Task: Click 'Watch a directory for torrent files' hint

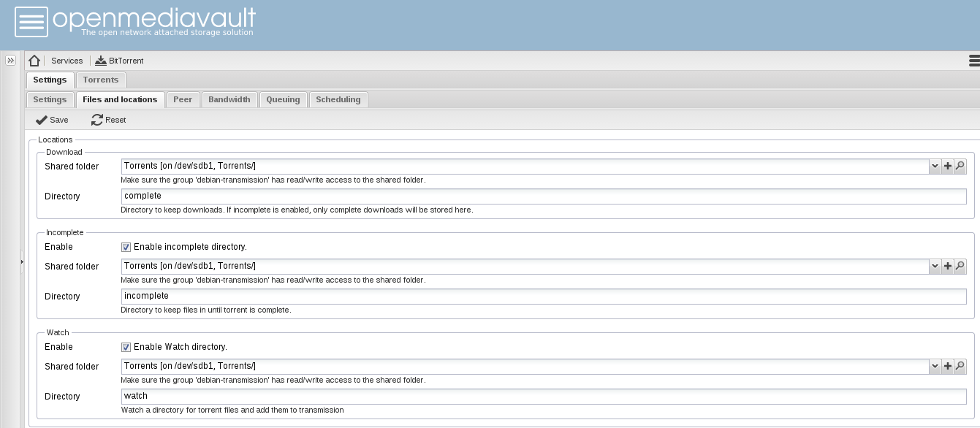Action: tap(232, 410)
